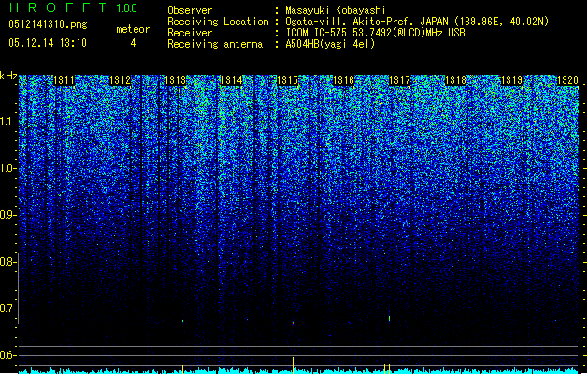Click the HROFFT 1.00 program title

tap(74, 7)
